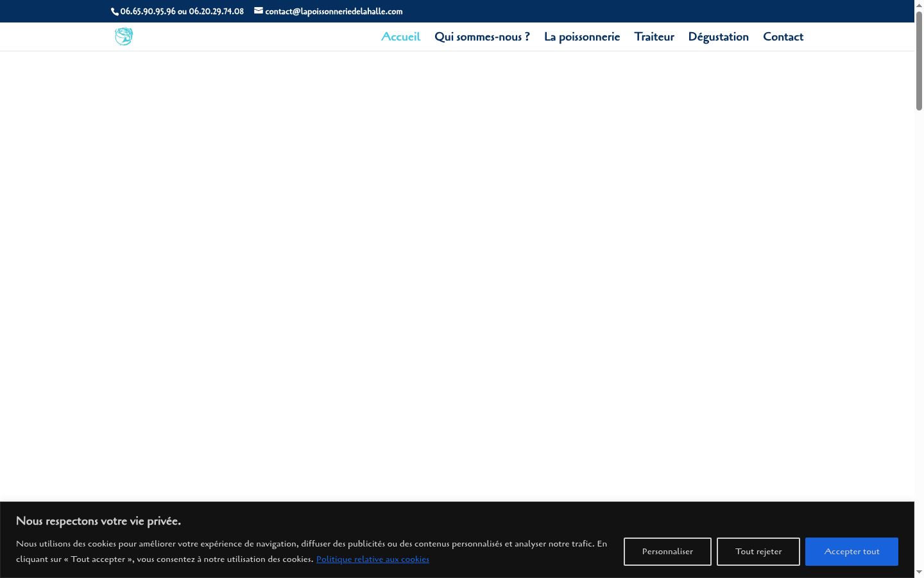Screen dimensions: 924x578
Task: Open the Dégustation page
Action: pyautogui.click(x=719, y=37)
